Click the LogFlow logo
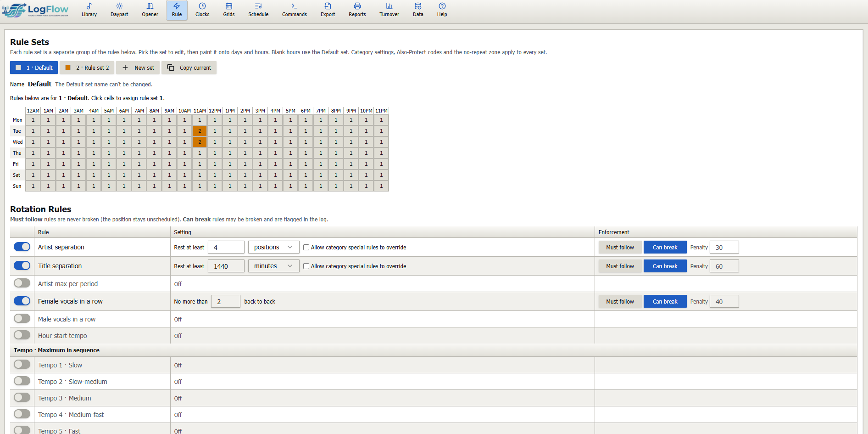 pos(36,10)
